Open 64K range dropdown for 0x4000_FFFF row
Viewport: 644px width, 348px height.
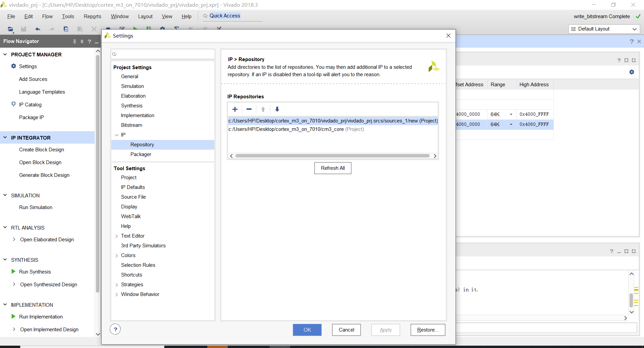pyautogui.click(x=511, y=114)
